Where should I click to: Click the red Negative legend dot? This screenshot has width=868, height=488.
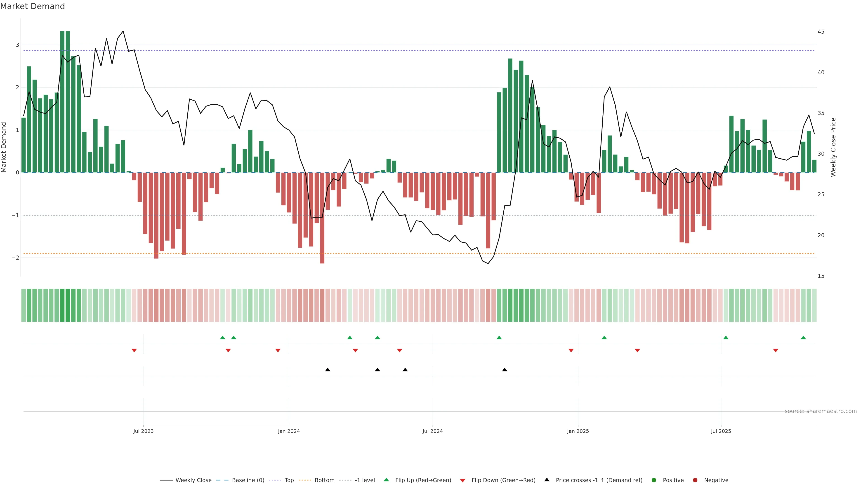coord(695,480)
